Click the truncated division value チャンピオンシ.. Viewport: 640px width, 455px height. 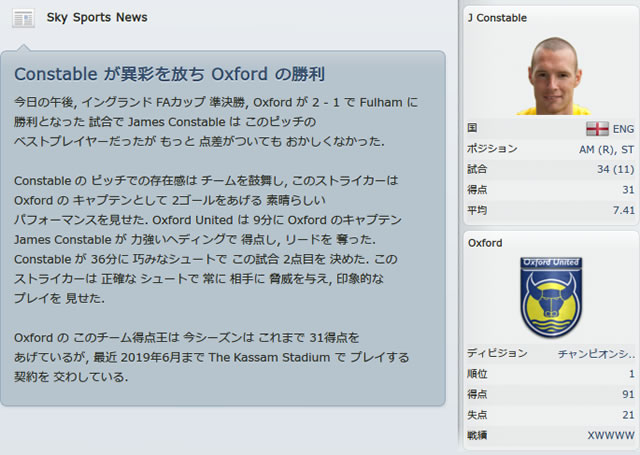tap(596, 354)
